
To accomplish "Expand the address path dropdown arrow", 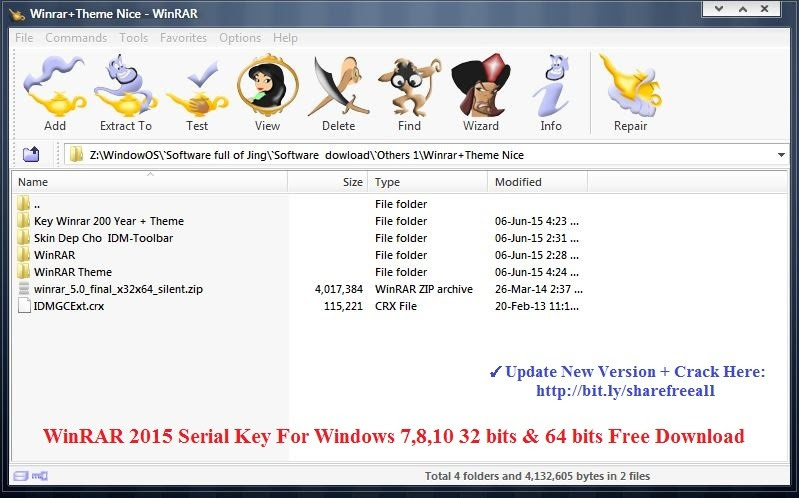I will tap(781, 154).
